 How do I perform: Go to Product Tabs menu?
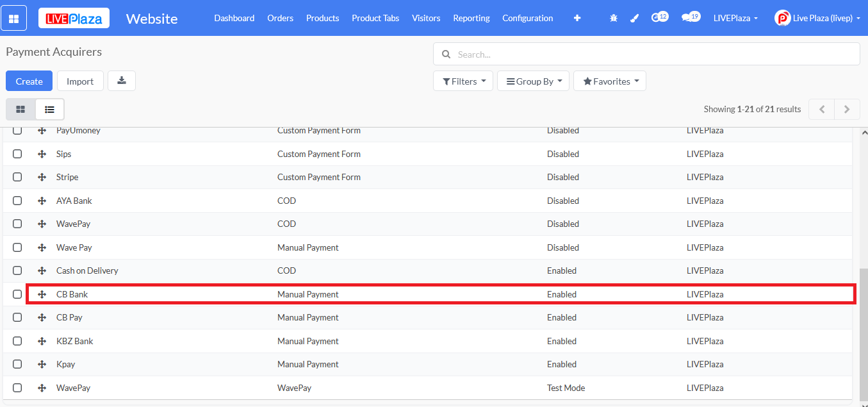(375, 18)
